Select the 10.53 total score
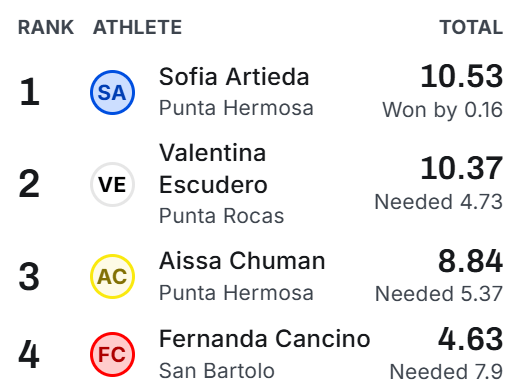Screen dimensions: 519x391 tap(462, 77)
